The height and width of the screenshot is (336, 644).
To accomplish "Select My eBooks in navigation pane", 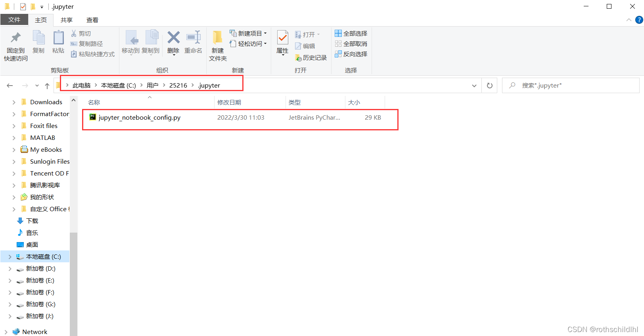I will coord(41,150).
